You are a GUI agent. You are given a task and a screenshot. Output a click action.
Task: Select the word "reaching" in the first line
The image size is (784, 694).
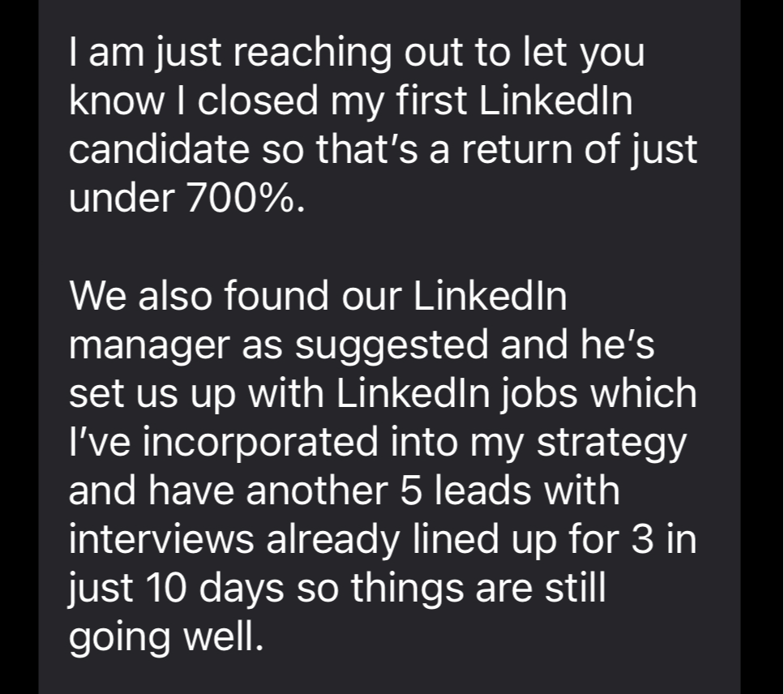(312, 53)
